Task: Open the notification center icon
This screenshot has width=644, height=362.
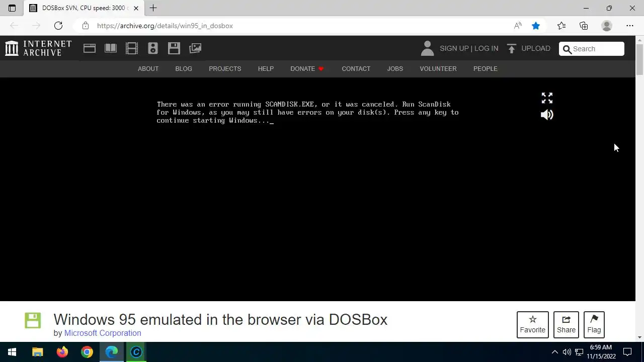Action: click(627, 352)
